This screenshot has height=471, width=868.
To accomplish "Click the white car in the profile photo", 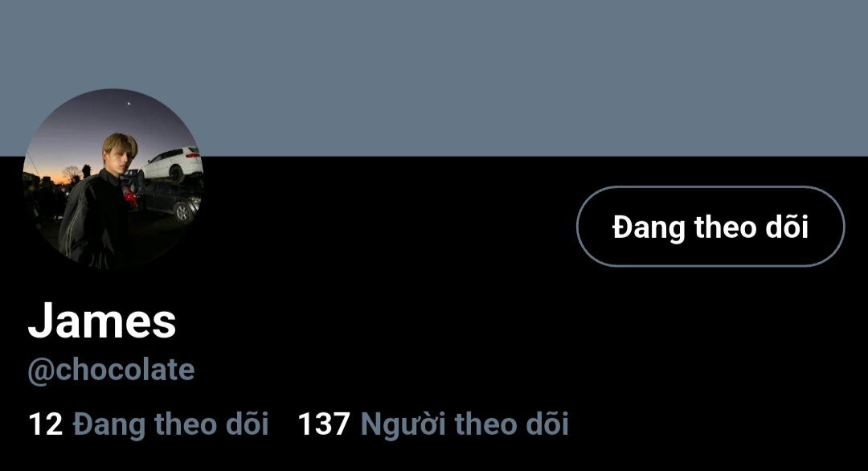I will (x=172, y=164).
